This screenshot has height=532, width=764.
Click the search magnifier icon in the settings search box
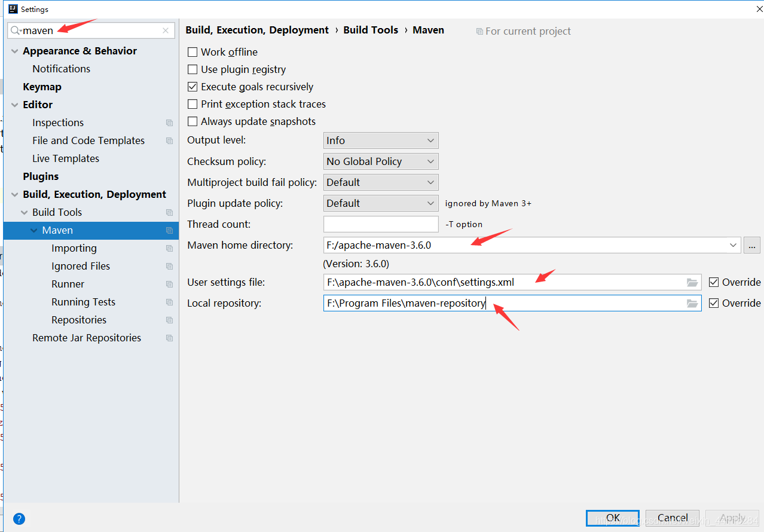(x=16, y=30)
